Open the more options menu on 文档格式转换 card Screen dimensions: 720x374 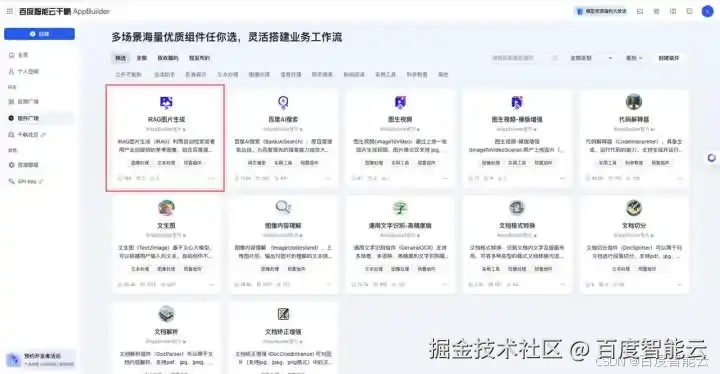coord(562,284)
